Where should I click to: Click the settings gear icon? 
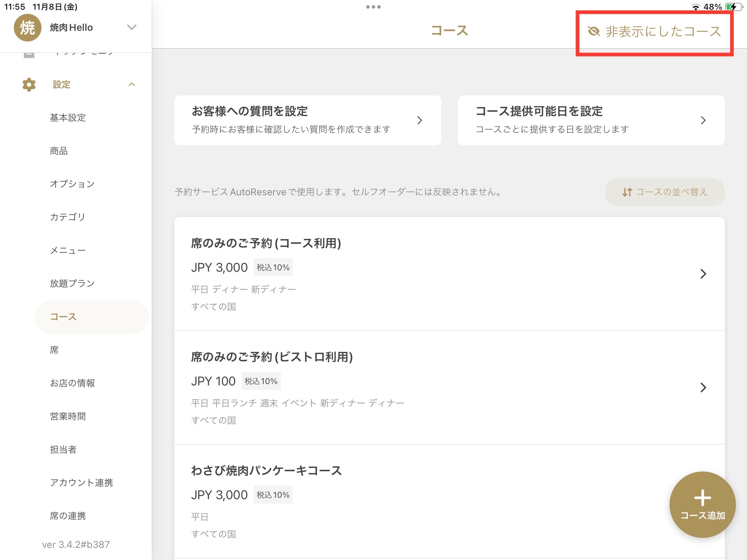pyautogui.click(x=29, y=85)
